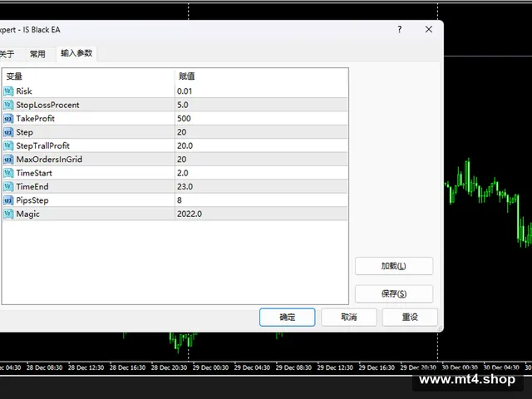532x399 pixels.
Task: Select the StopLossProcent variable name
Action: coord(48,106)
